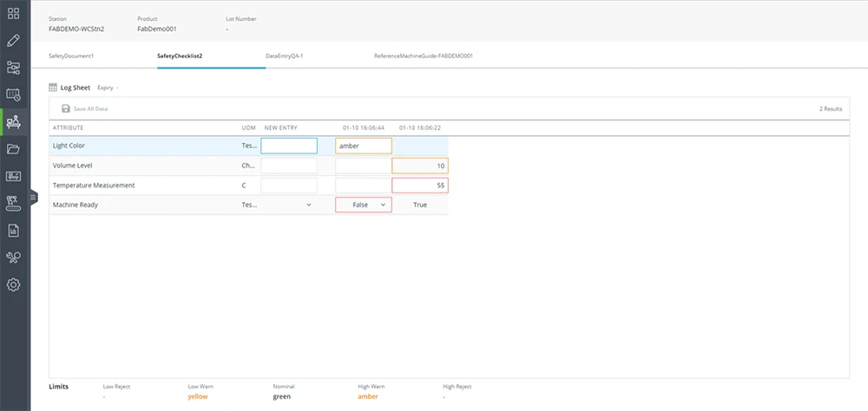Image resolution: width=868 pixels, height=411 pixels.
Task: Open the dashboard grid icon in sidebar
Action: [13, 13]
